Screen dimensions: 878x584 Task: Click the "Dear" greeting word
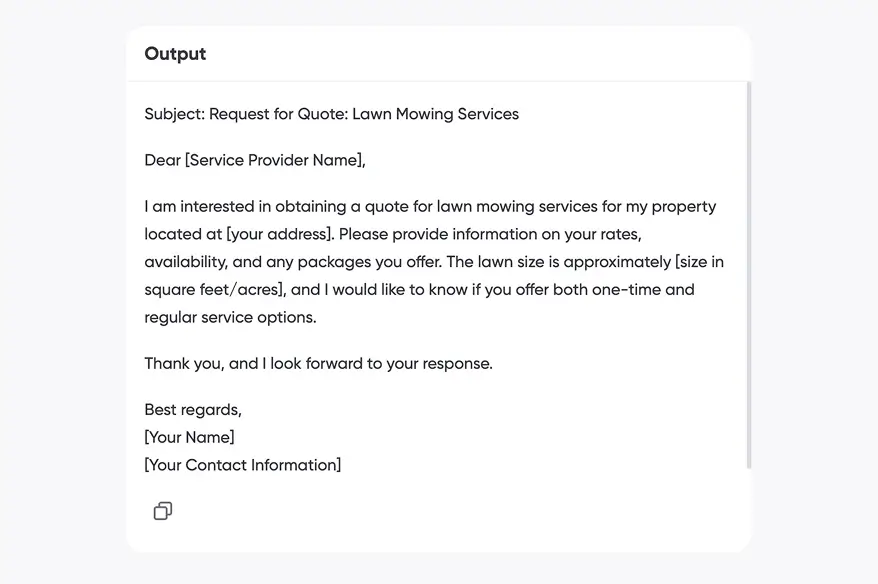coord(162,160)
